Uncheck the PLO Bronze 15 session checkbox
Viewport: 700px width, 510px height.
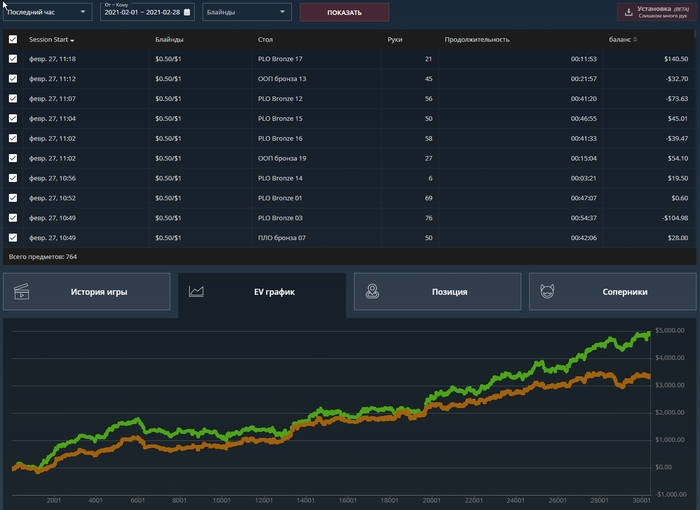[13, 118]
